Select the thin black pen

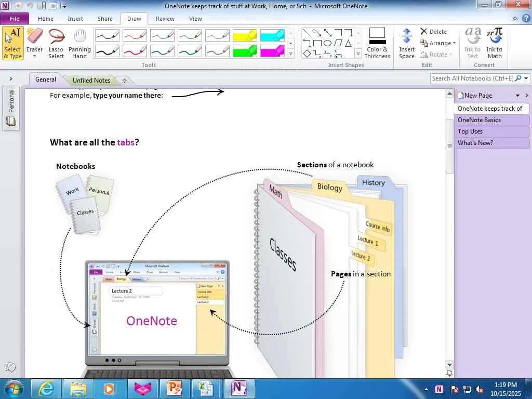(107, 35)
